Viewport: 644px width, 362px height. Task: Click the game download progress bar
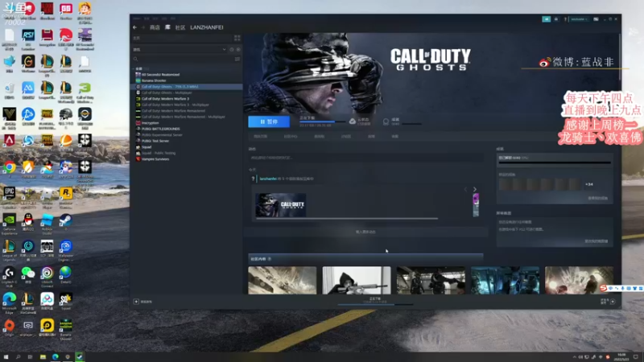click(322, 122)
